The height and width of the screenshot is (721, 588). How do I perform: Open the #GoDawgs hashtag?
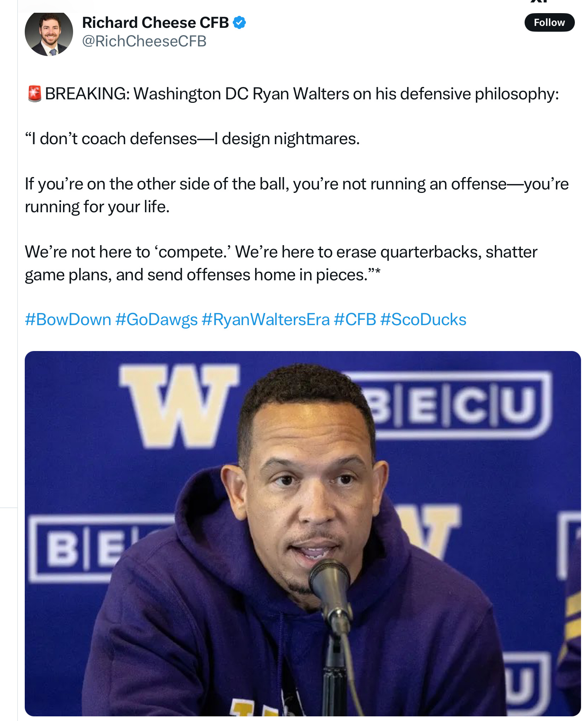pyautogui.click(x=156, y=320)
